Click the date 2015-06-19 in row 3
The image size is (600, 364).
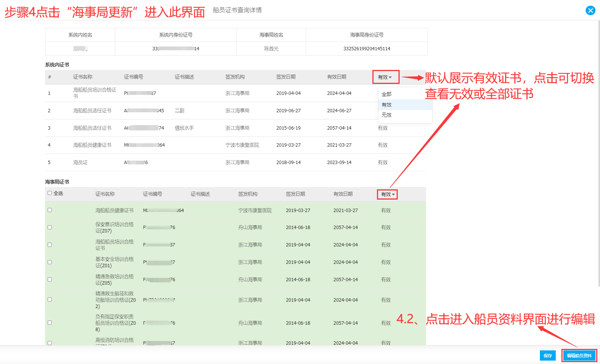(288, 128)
